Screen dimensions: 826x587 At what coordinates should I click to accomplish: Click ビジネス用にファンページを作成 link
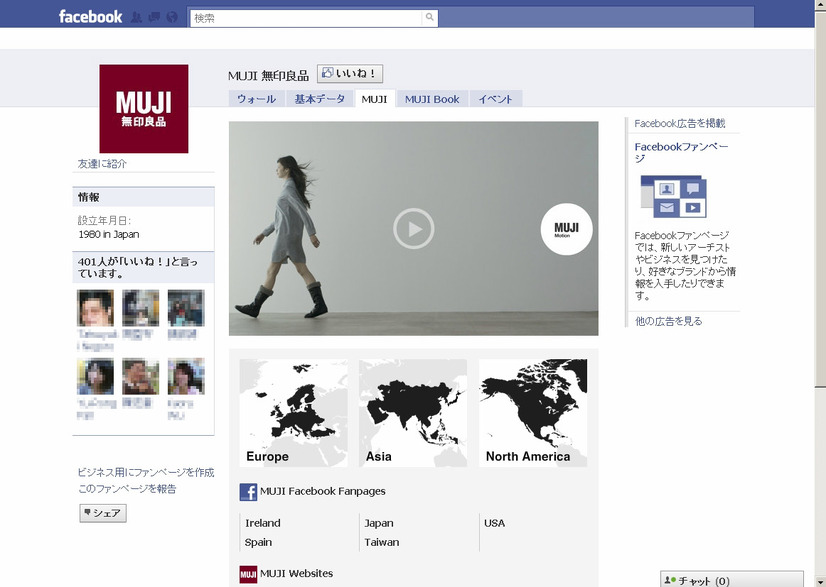click(145, 472)
